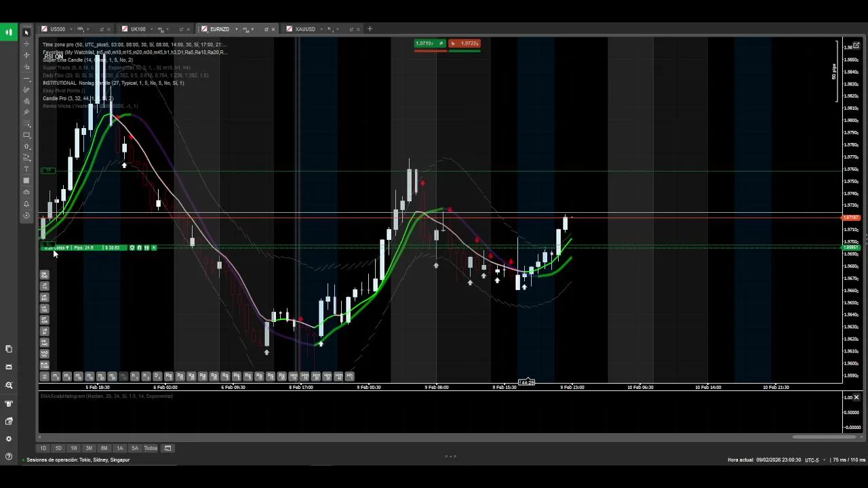
Task: Select the crosshair tool below the pointer
Action: click(26, 43)
